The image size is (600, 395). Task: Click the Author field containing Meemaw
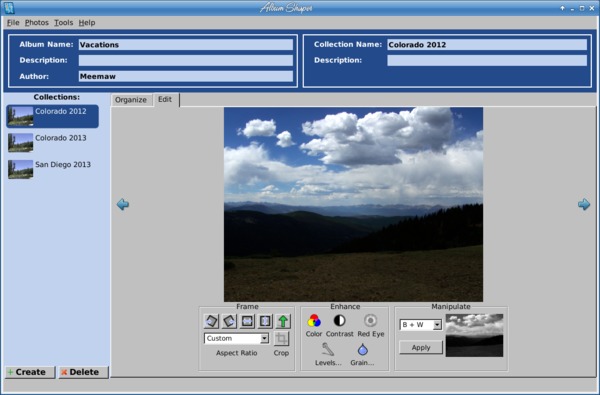pos(186,76)
